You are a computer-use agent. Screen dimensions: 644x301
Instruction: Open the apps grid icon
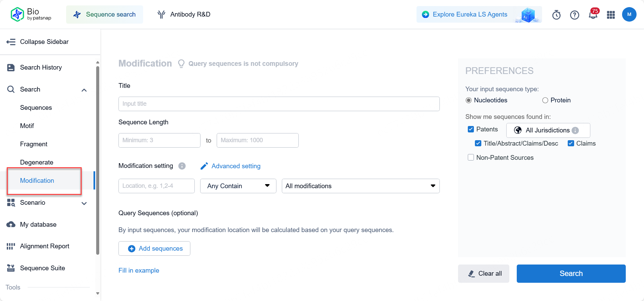click(x=611, y=15)
